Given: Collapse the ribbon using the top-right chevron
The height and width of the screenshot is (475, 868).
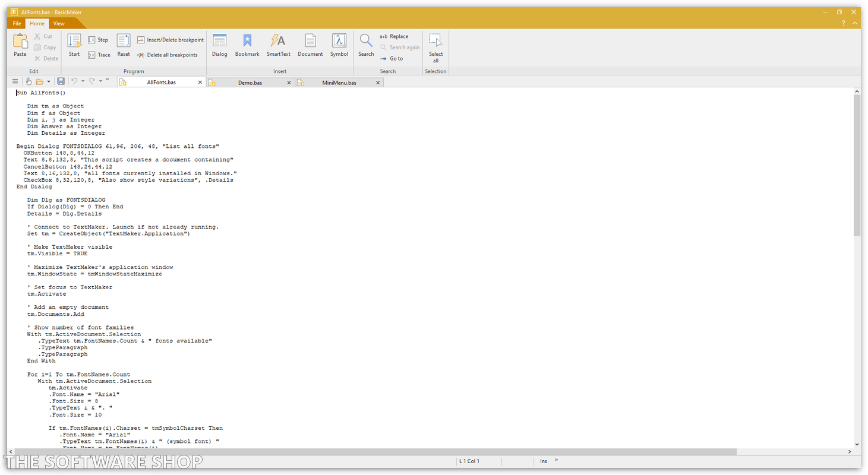Looking at the screenshot, I should click(x=855, y=23).
